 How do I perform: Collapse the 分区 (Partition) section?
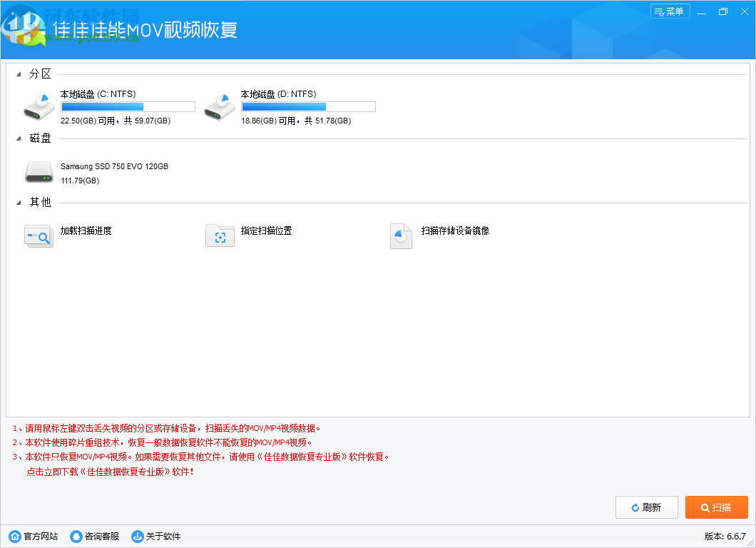click(x=19, y=73)
